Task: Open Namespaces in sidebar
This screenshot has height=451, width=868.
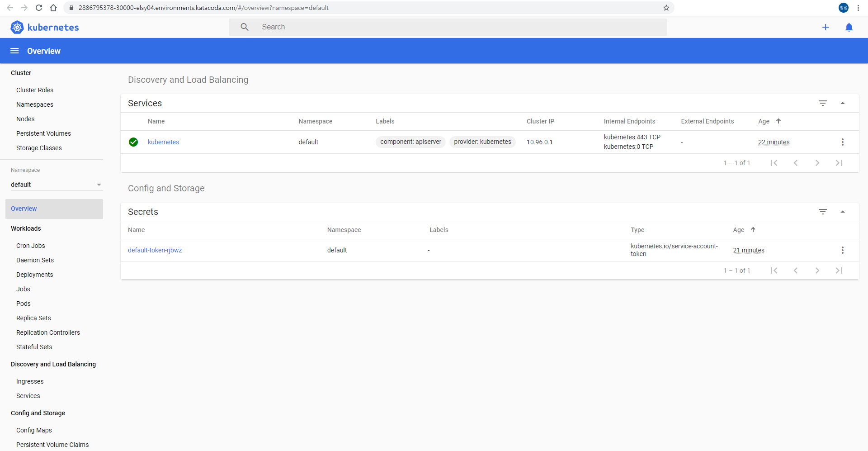Action: [x=35, y=104]
